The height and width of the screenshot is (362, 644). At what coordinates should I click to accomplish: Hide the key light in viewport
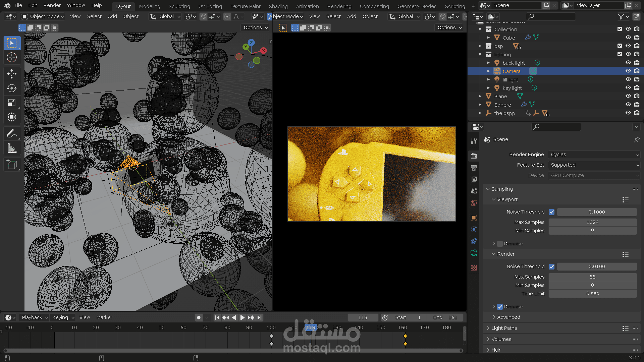(x=628, y=88)
